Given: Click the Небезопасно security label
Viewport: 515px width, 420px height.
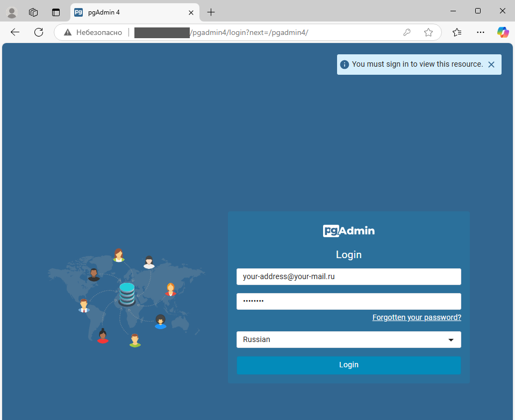Looking at the screenshot, I should point(99,32).
